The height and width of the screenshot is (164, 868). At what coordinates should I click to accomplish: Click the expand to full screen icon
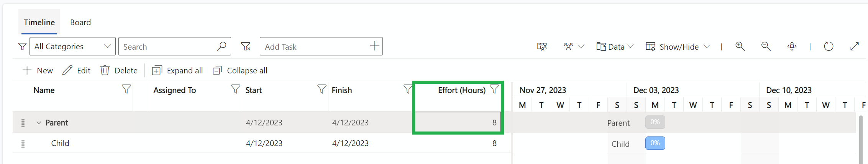(x=855, y=46)
